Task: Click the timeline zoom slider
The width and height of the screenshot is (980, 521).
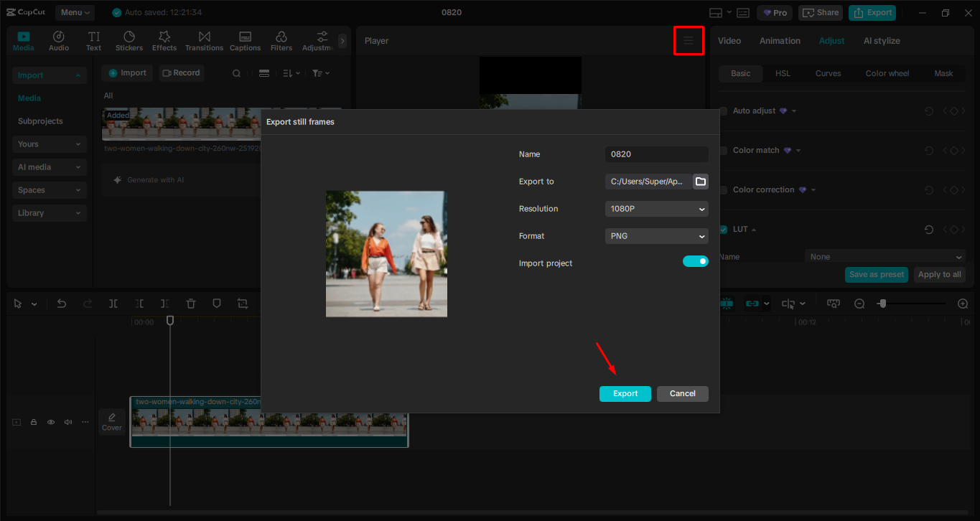Action: point(884,304)
